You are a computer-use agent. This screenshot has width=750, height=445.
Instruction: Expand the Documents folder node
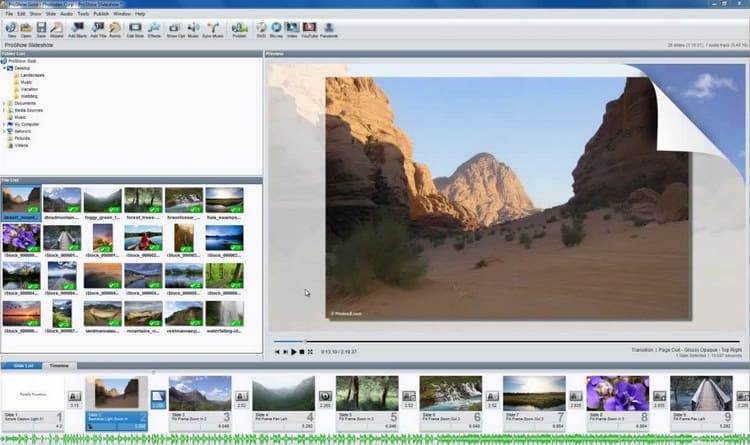coord(4,102)
